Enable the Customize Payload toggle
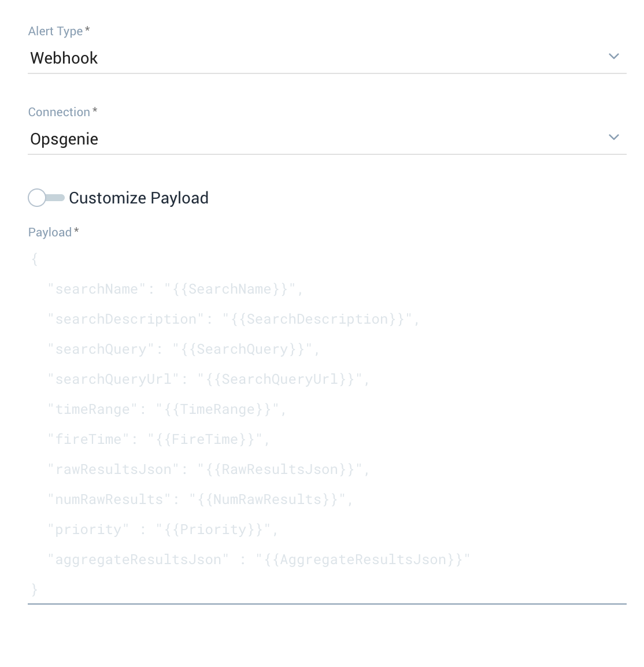Viewport: 644px width, 667px height. 46,198
